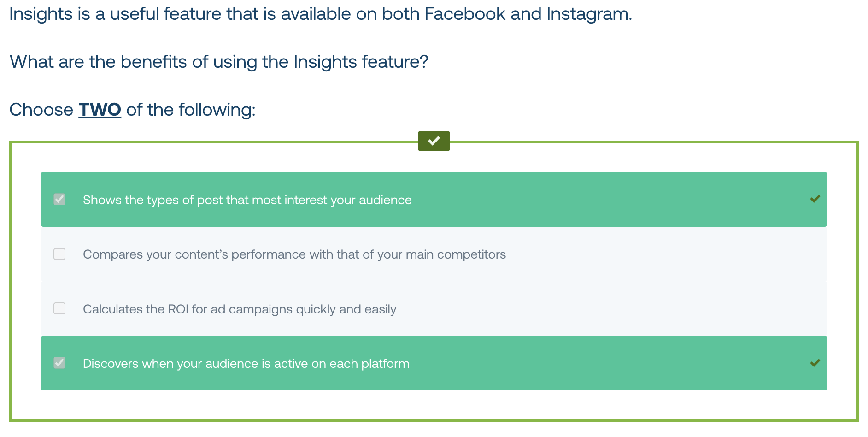Click the words 'Insights feature?' in the question
Image resolution: width=868 pixels, height=437 pixels.
click(361, 62)
